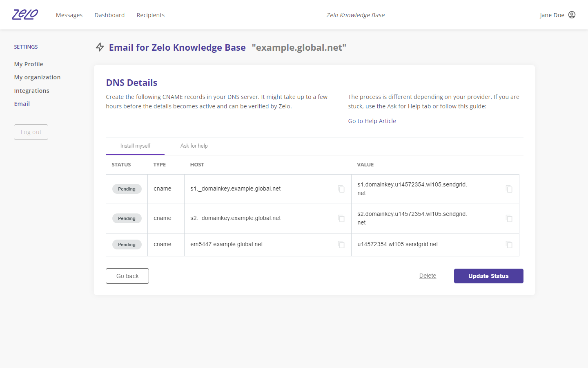Screen dimensions: 588x368
Task: Click host text em5447.example.global.net
Action: [227, 244]
